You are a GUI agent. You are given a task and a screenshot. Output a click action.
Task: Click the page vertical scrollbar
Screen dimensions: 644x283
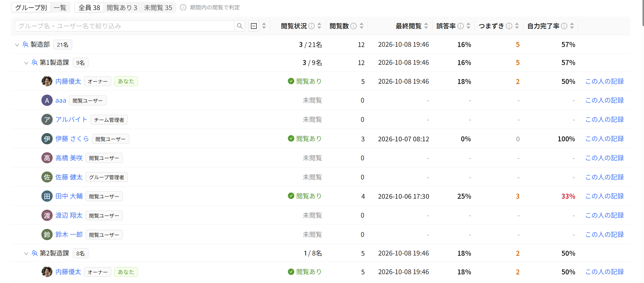tap(643, 13)
